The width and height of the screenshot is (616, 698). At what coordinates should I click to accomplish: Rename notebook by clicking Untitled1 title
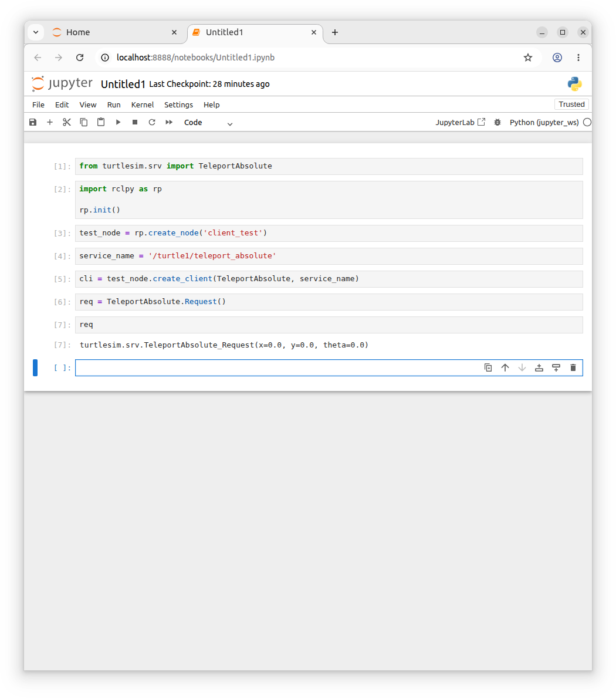tap(123, 84)
